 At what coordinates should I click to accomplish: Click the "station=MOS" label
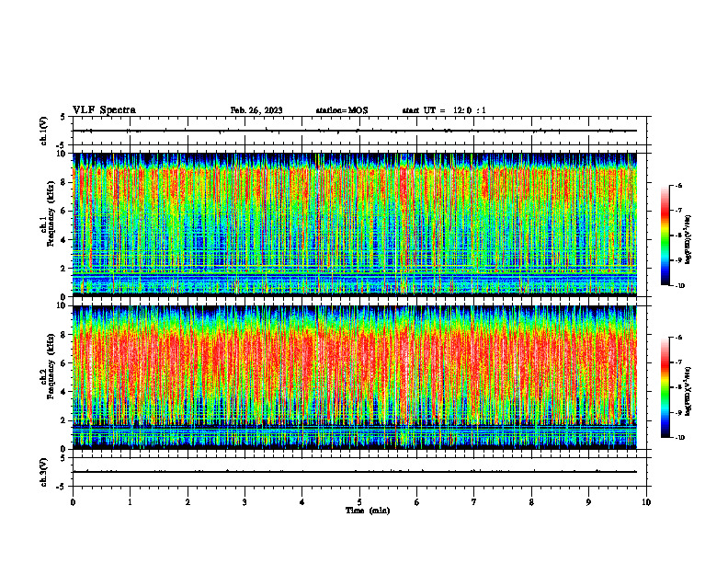click(x=342, y=110)
